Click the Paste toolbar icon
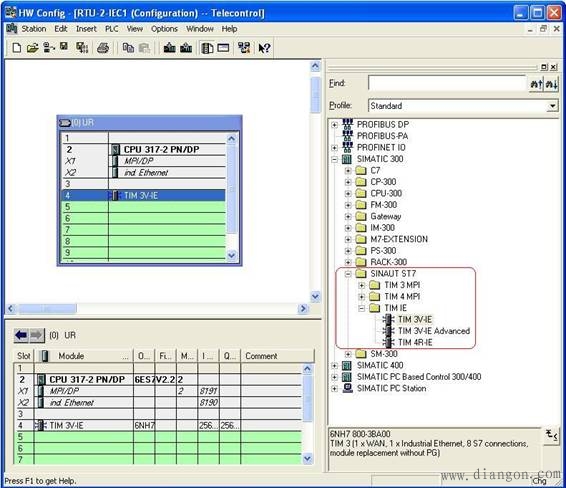 coord(144,48)
